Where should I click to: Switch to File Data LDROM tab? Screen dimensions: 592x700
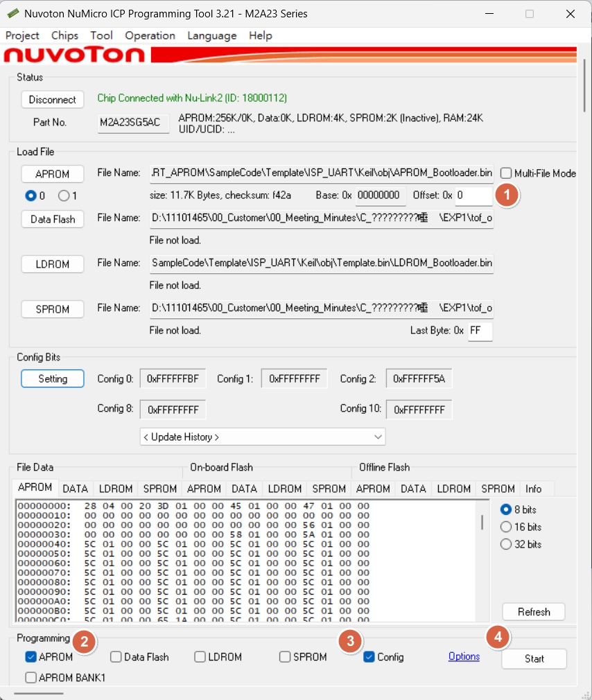point(115,489)
